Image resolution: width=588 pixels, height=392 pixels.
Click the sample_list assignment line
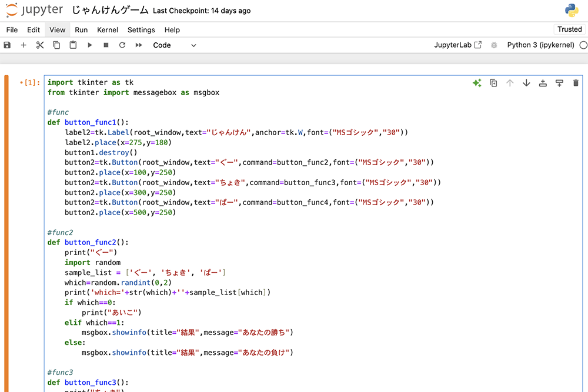(145, 273)
